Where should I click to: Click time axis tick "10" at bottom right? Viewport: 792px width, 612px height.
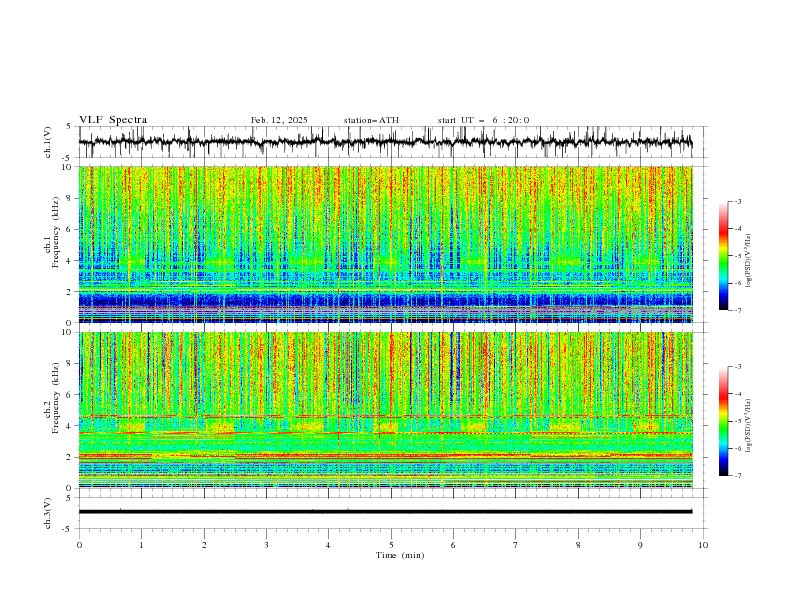703,545
